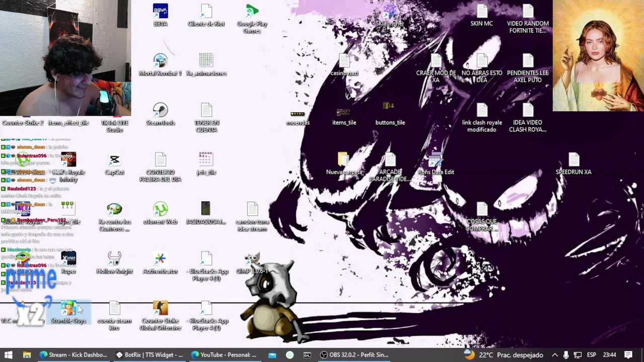This screenshot has width=644, height=362.
Task: Select the Hollow Knight game icon
Action: tap(114, 263)
